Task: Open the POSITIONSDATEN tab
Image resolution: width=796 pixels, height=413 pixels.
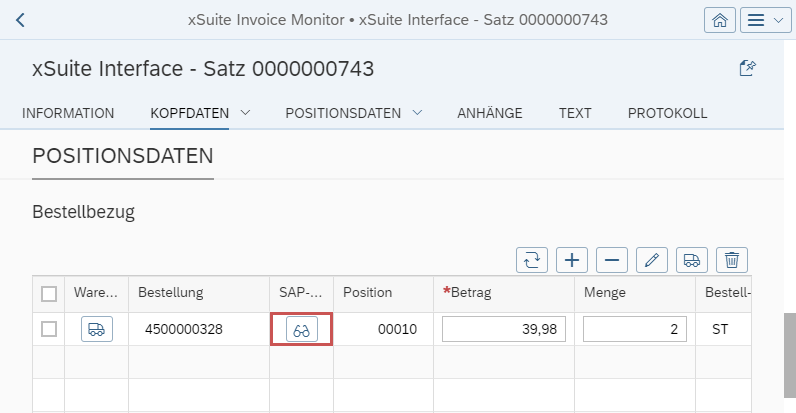Action: coord(343,113)
